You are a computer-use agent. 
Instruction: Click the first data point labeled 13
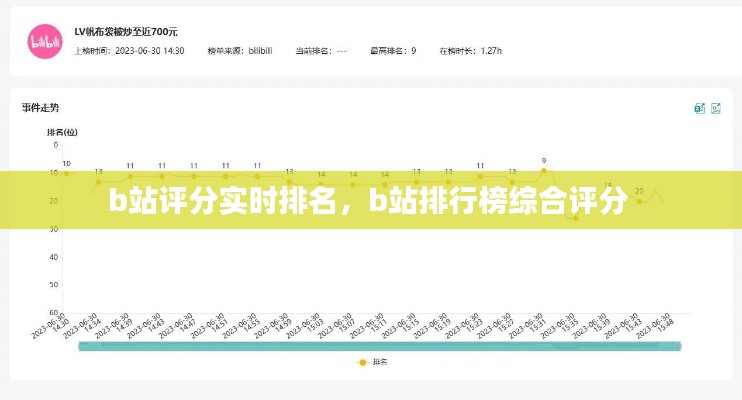(x=98, y=181)
